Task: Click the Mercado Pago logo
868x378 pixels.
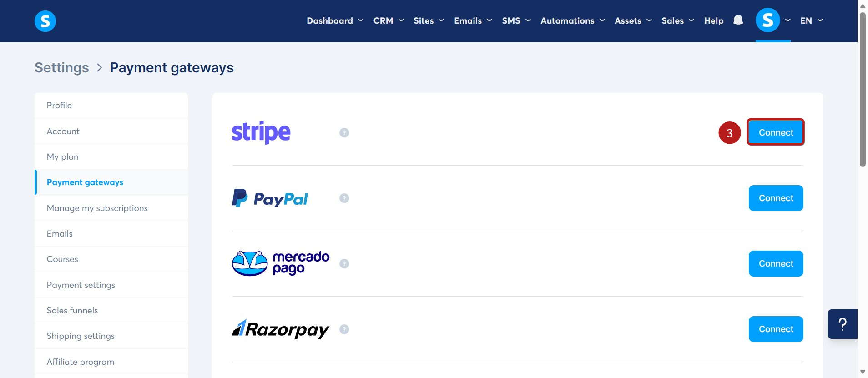Action: click(x=281, y=263)
